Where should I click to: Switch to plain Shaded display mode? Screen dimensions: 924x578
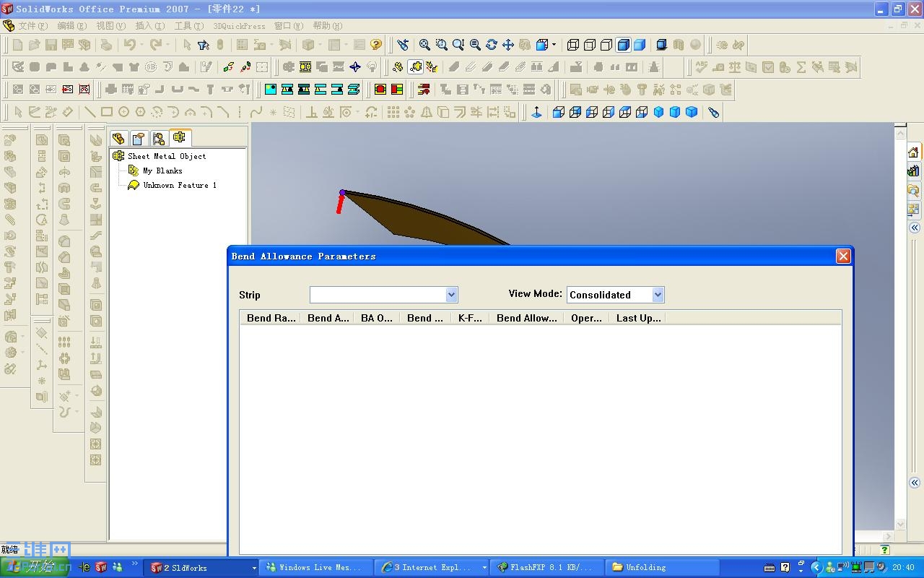click(x=640, y=45)
